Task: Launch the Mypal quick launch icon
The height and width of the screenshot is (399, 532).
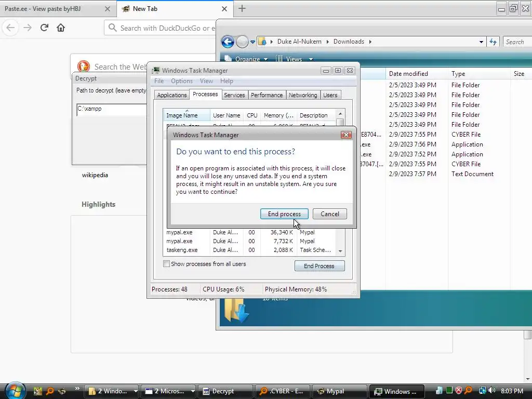Action: 62,391
